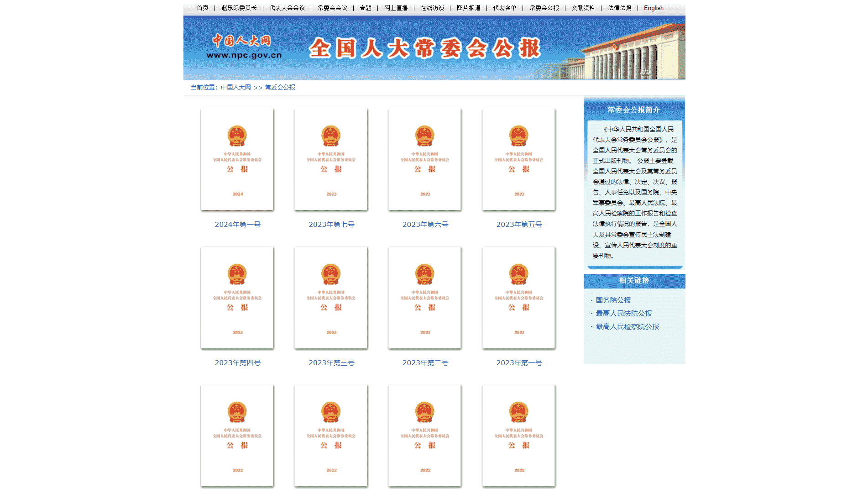Open the 最高人民检察院公报 related link

coord(627,326)
